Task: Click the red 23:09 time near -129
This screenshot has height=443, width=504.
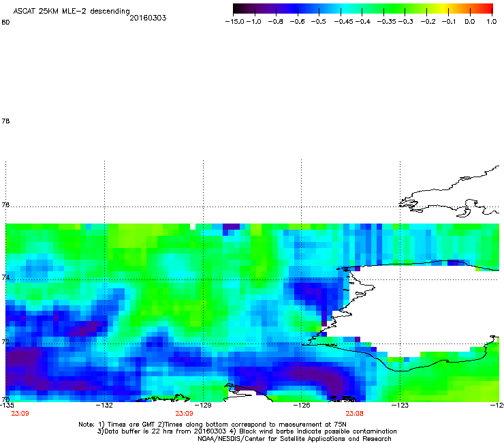Action: [184, 414]
